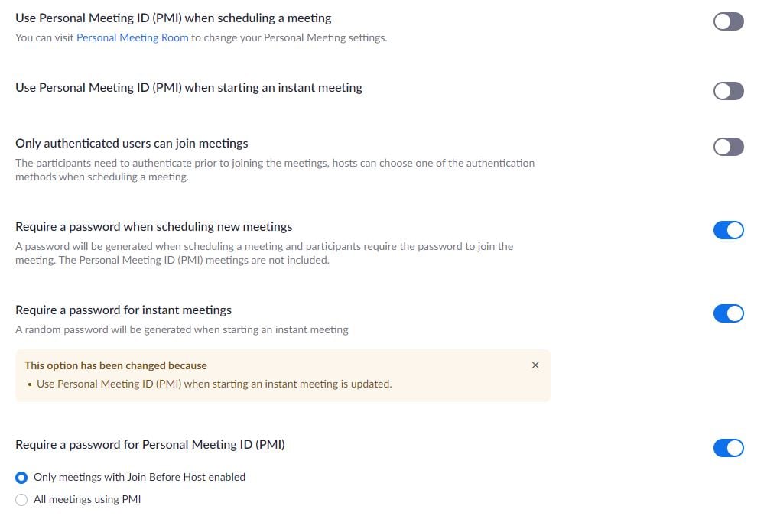767x532 pixels.
Task: Click the PMI when scheduling a meeting heading
Action: (174, 18)
